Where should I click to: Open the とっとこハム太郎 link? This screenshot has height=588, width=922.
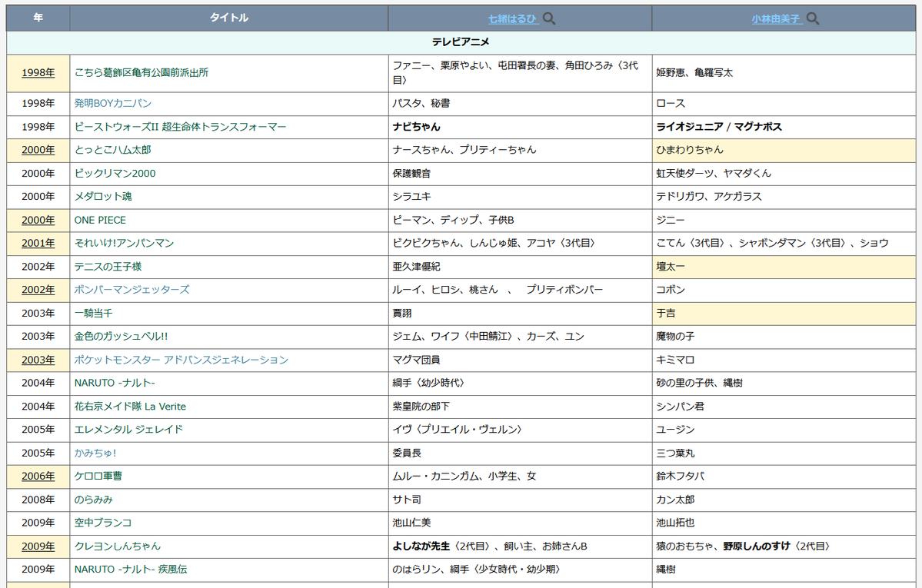(x=113, y=149)
